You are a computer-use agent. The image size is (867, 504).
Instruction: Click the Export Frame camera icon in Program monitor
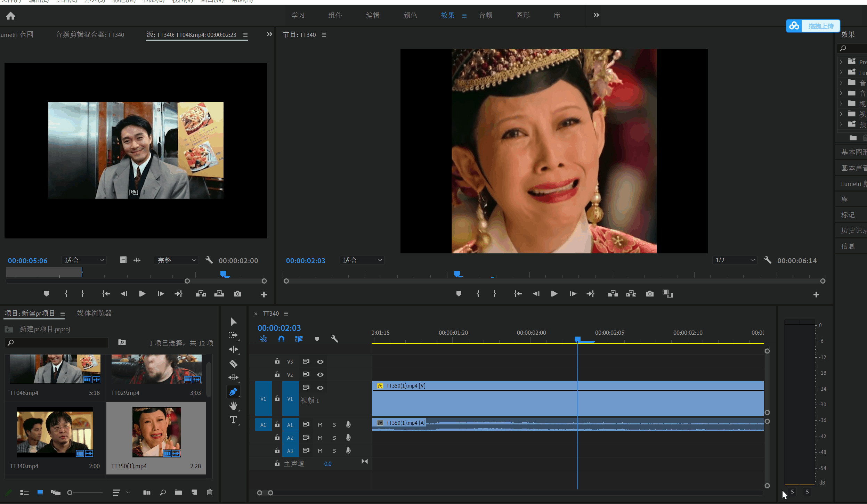click(x=649, y=294)
